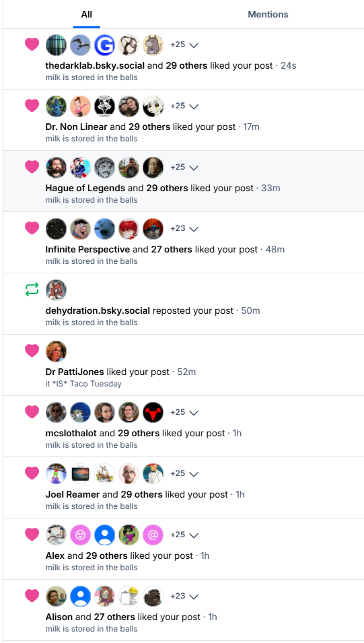Open dehydration.bsky.social's avatar

56,290
